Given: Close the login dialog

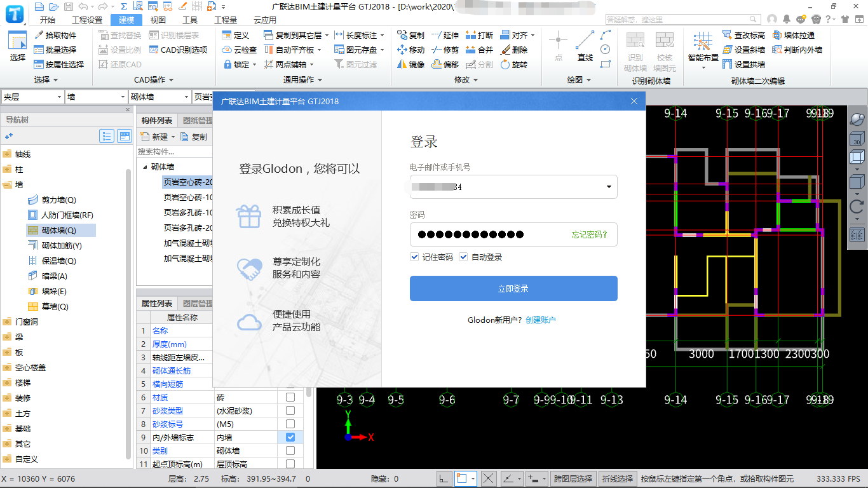Looking at the screenshot, I should click(x=634, y=101).
